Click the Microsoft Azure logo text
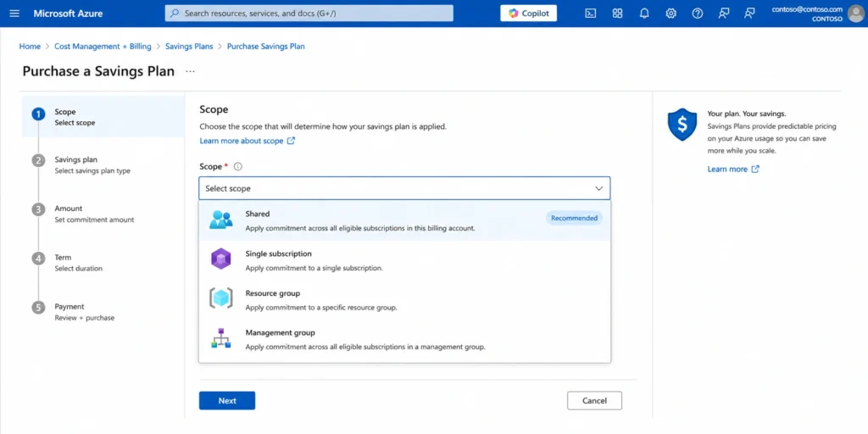The image size is (868, 434). click(x=68, y=14)
